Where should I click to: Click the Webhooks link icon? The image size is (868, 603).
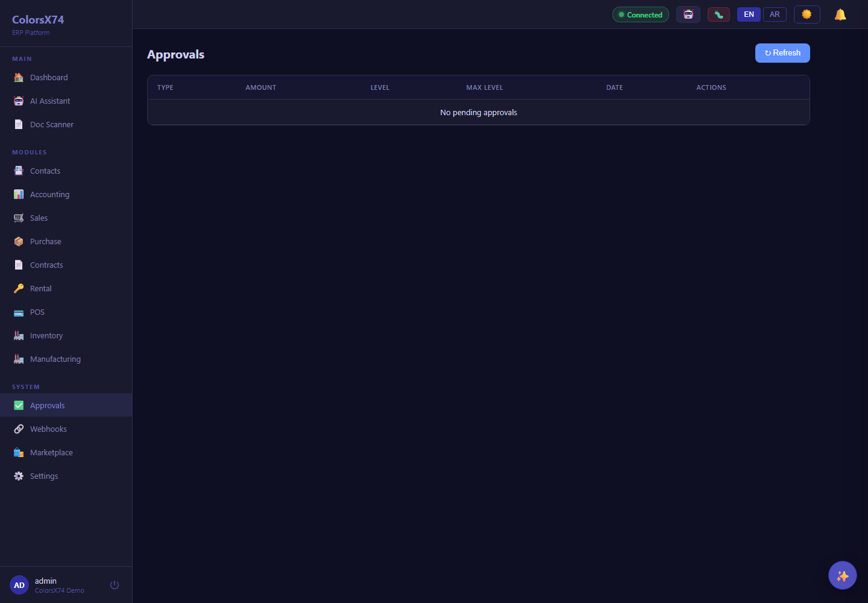point(19,429)
